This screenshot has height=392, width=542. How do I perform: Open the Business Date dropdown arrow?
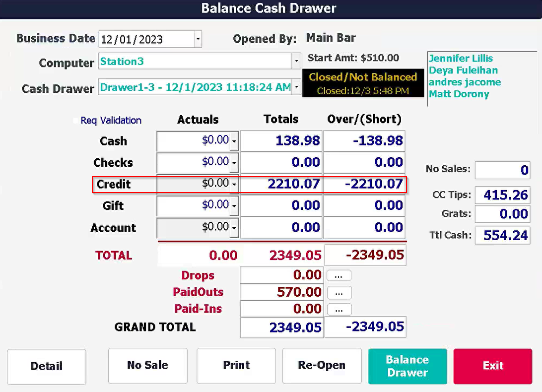(198, 39)
